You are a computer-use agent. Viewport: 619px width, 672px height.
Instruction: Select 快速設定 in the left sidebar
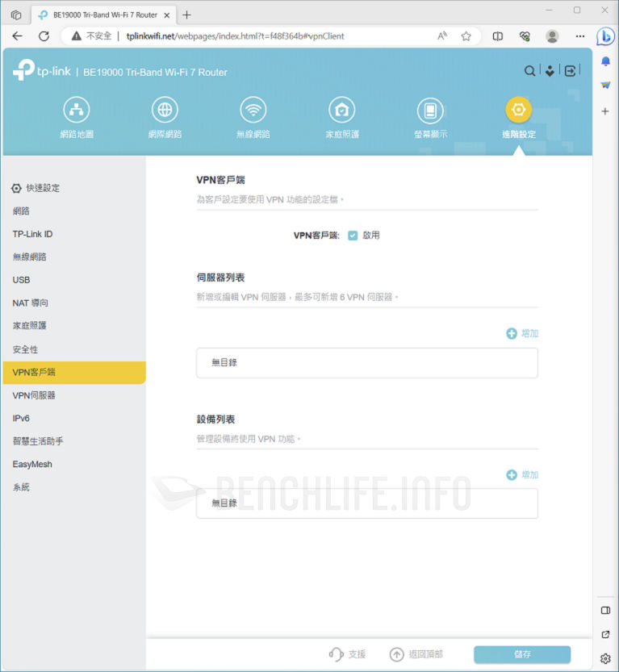pyautogui.click(x=36, y=188)
